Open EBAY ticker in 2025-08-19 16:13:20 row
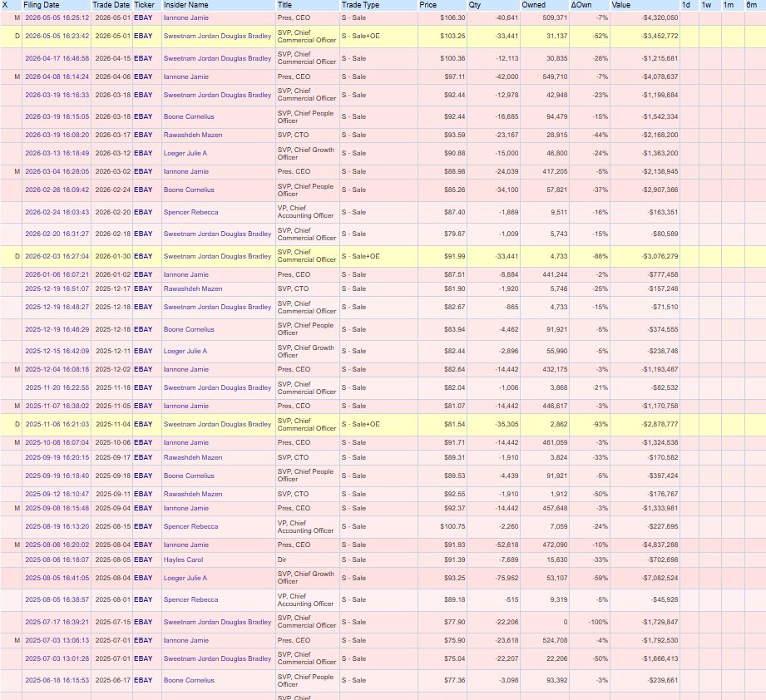Image resolution: width=766 pixels, height=700 pixels. click(x=143, y=526)
